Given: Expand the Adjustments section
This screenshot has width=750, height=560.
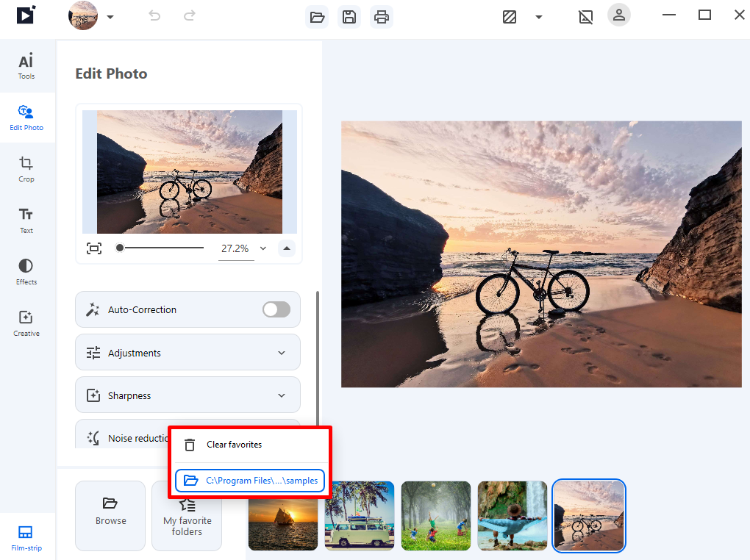Looking at the screenshot, I should (187, 353).
